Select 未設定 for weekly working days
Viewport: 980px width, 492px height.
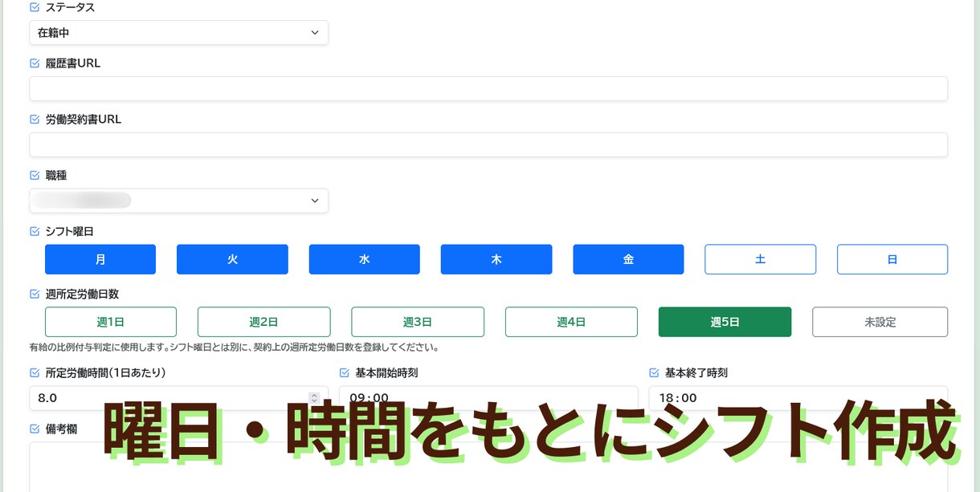pos(880,322)
